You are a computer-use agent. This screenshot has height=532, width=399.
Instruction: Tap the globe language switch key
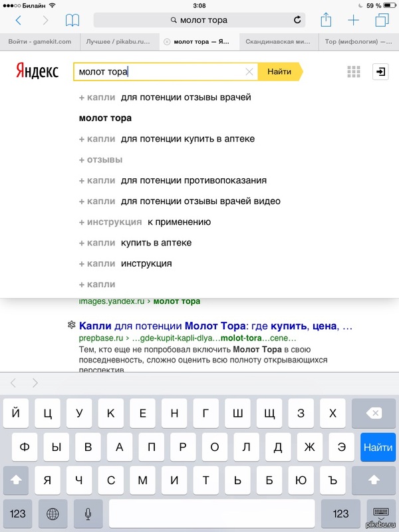coord(53,513)
